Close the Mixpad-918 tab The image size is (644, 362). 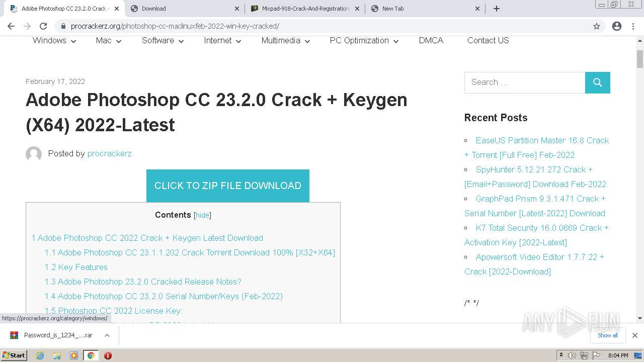point(357,9)
